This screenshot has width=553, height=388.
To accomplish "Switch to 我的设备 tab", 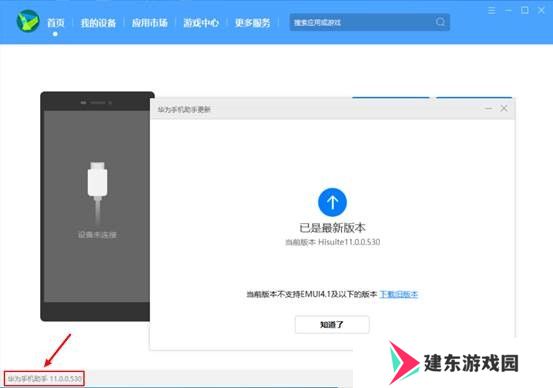I will (x=98, y=23).
